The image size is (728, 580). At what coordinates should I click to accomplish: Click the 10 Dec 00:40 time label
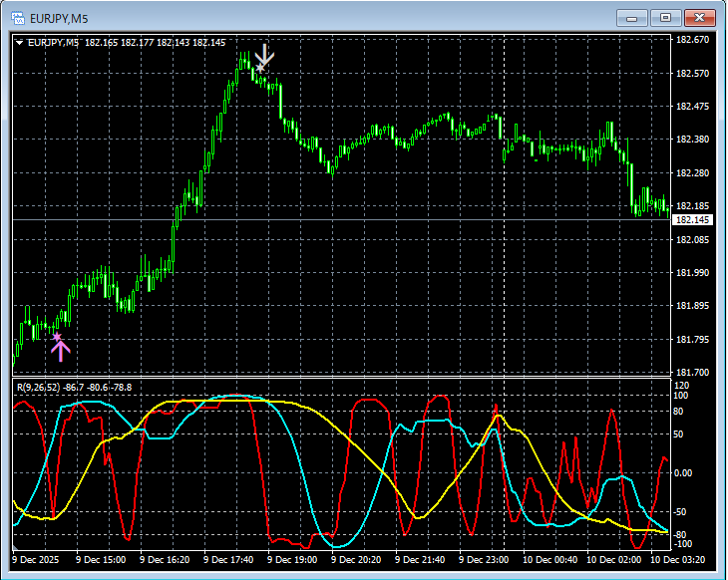point(550,560)
